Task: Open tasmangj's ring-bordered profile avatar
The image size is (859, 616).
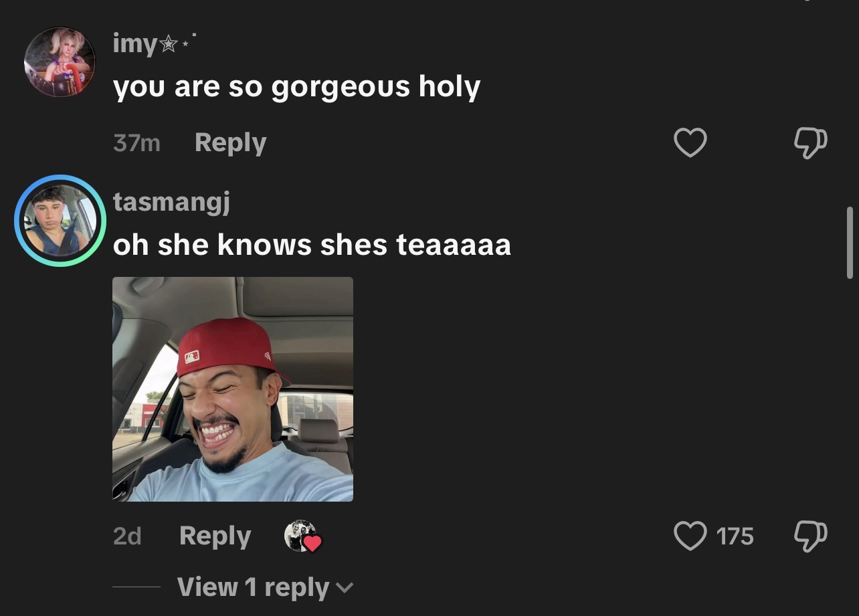Action: tap(60, 221)
